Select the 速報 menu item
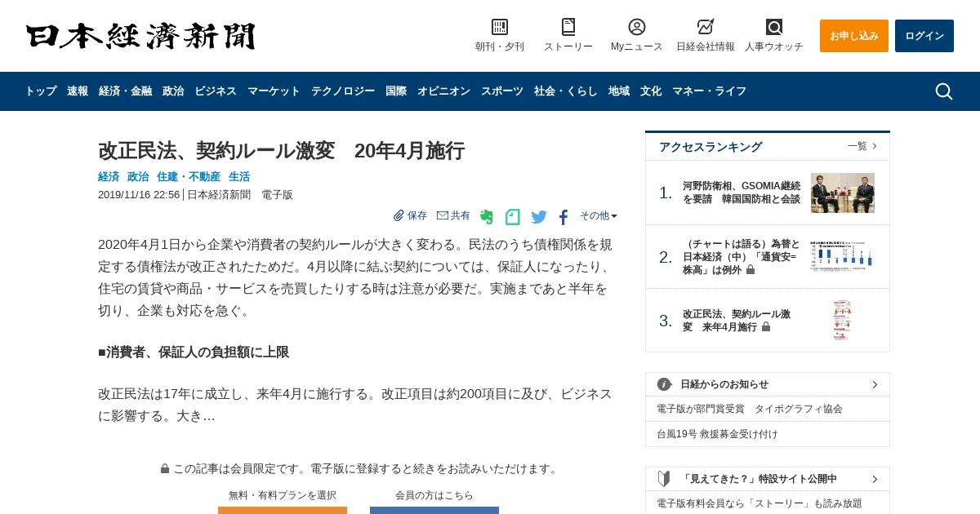980x514 pixels. click(78, 91)
